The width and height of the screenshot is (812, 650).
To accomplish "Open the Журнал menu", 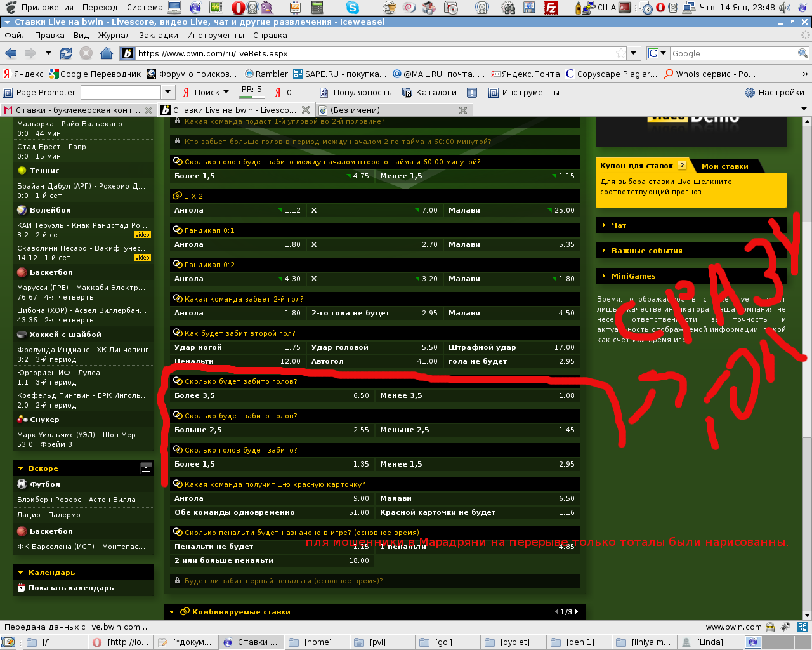I will [114, 35].
